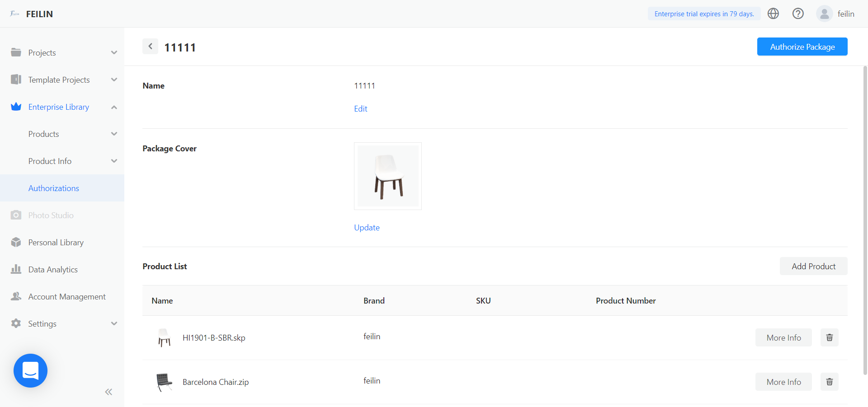Click the package cover chair thumbnail

[388, 176]
